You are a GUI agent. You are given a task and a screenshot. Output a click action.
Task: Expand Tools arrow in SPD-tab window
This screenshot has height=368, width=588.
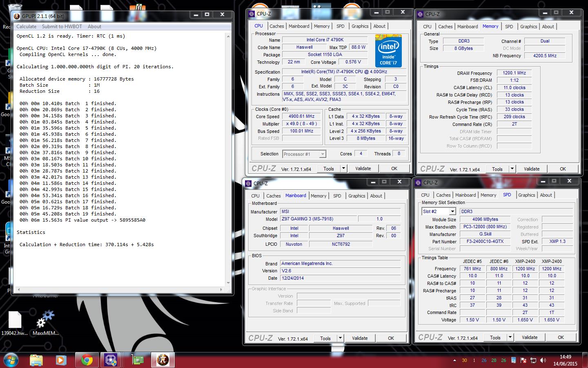coord(510,337)
